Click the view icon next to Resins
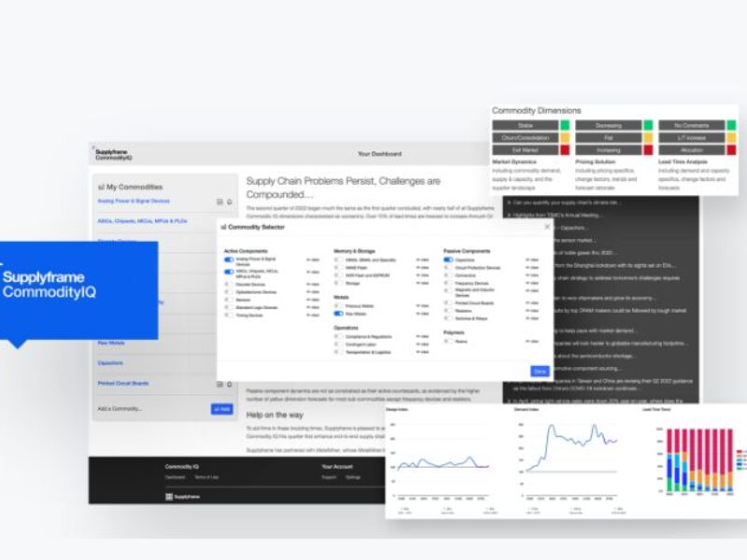747x560 pixels. tap(531, 341)
